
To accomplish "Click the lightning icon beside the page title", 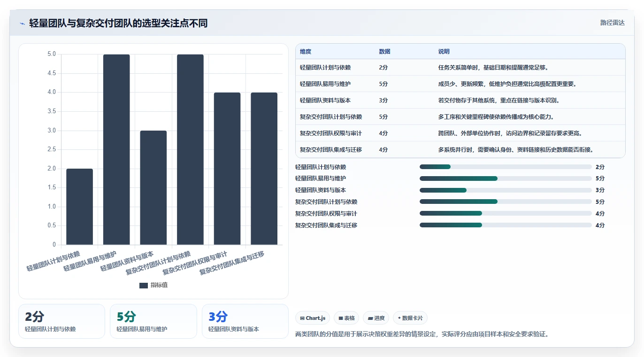I will 23,23.
